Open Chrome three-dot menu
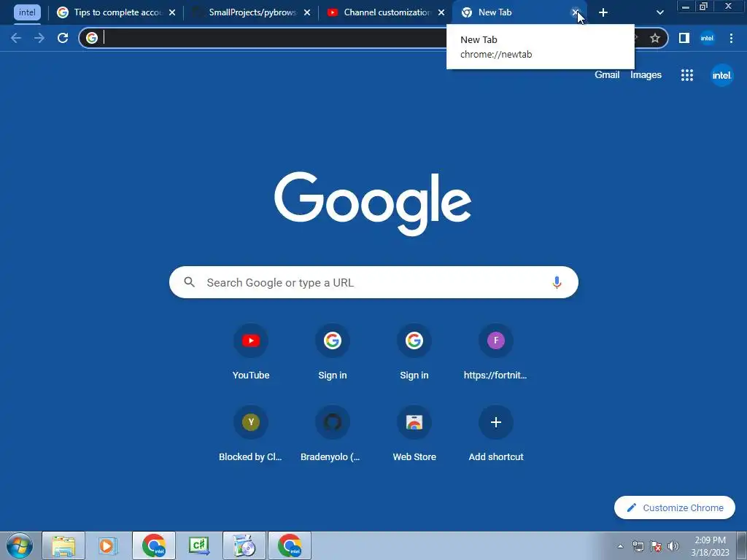This screenshot has width=747, height=560. click(x=731, y=38)
